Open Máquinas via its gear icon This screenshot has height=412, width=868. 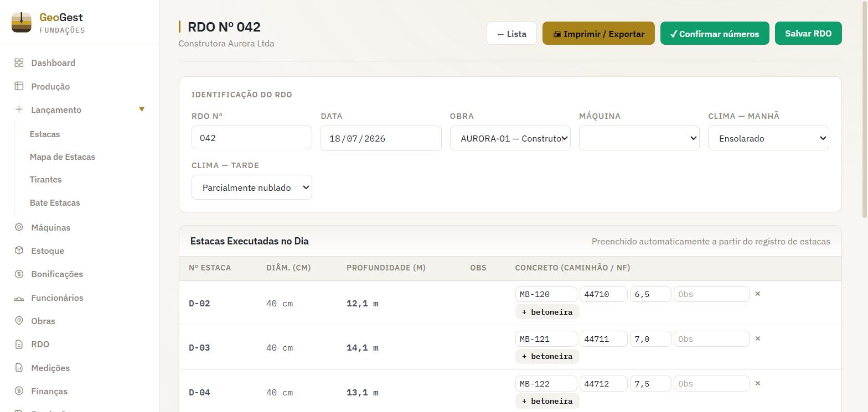[19, 227]
